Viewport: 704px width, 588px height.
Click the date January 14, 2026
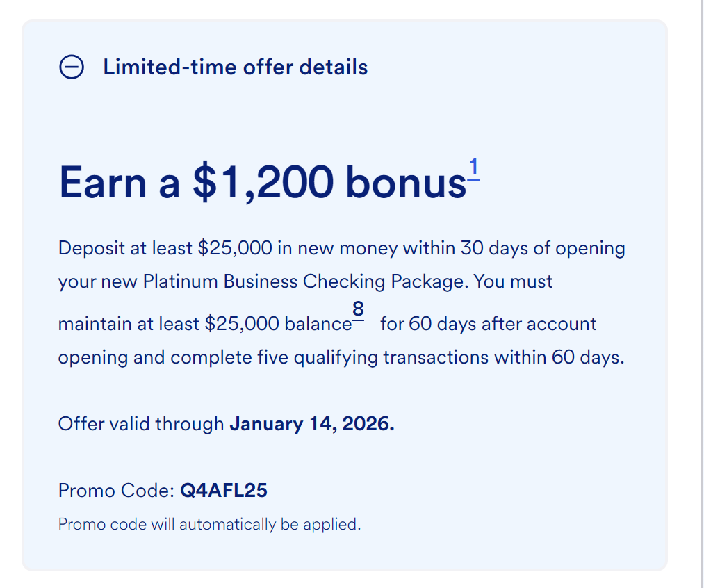(311, 423)
